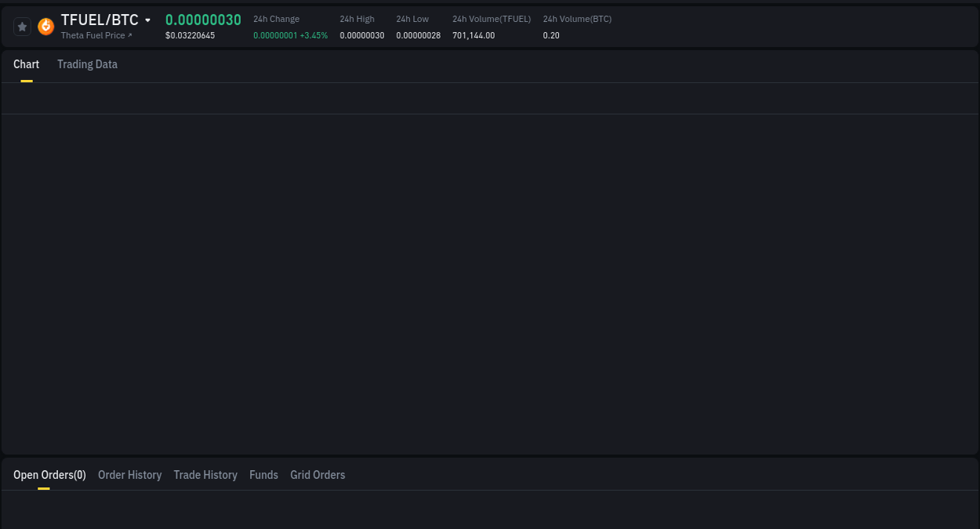
Task: Select the Open Orders(0) tab
Action: [49, 475]
